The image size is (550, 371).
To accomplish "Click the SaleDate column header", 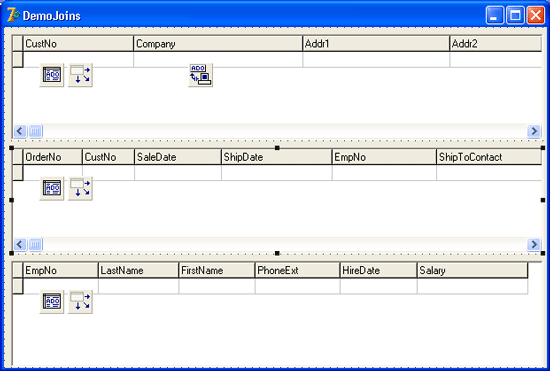I will tap(178, 157).
